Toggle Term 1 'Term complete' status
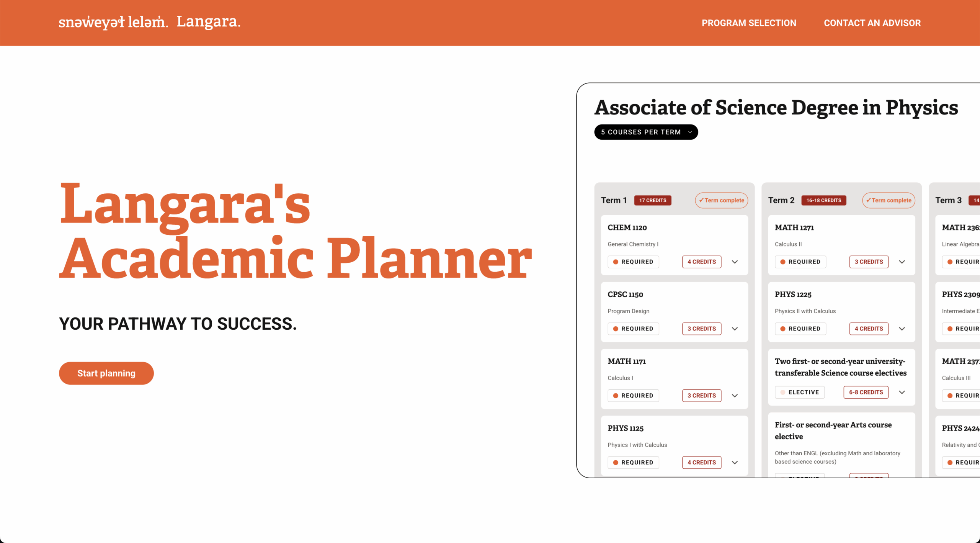 tap(721, 200)
